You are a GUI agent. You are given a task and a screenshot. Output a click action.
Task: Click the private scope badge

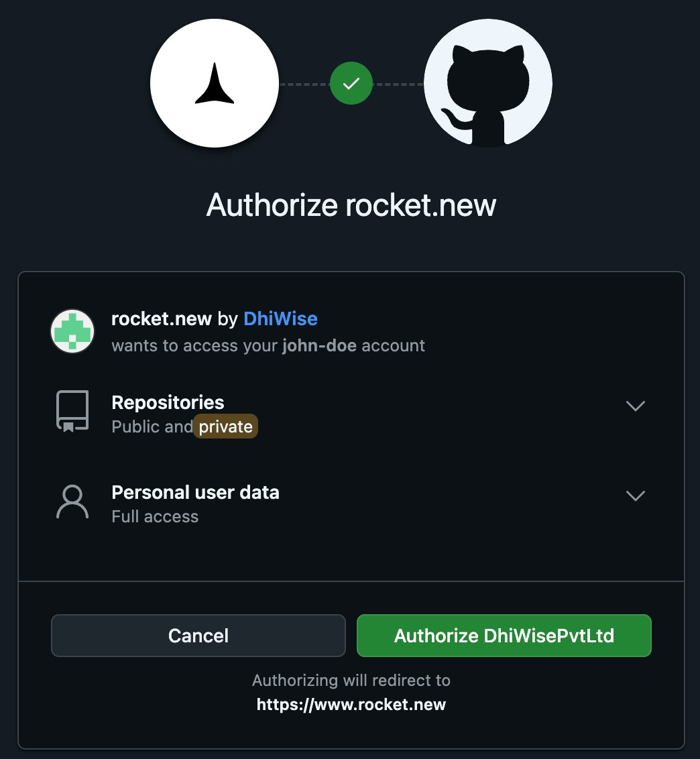[226, 426]
